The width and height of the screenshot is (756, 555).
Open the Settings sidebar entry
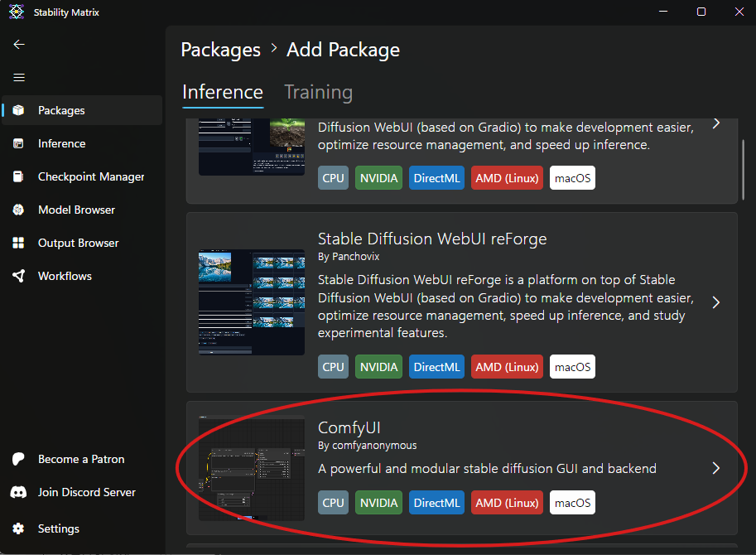click(83, 528)
